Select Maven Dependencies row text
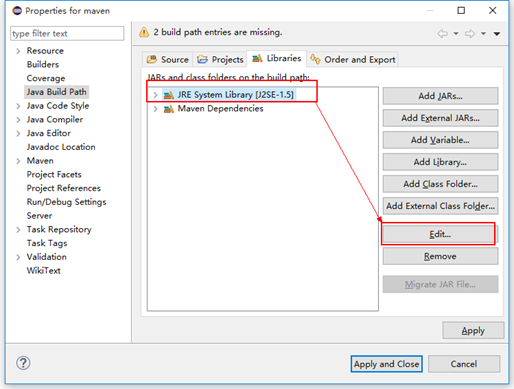 220,109
